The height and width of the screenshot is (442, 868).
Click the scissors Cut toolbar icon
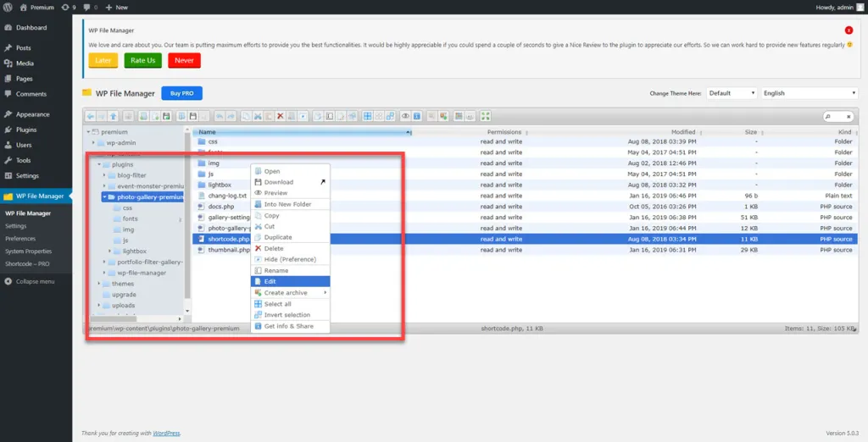click(x=258, y=116)
